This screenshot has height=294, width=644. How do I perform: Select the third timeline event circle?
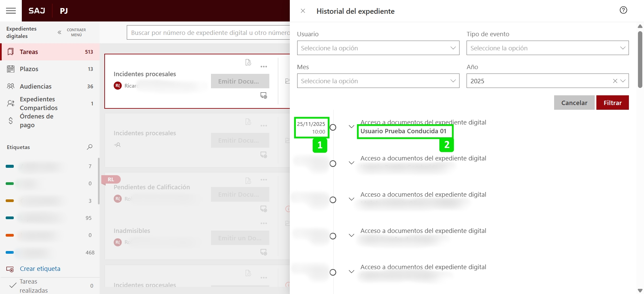click(x=333, y=200)
